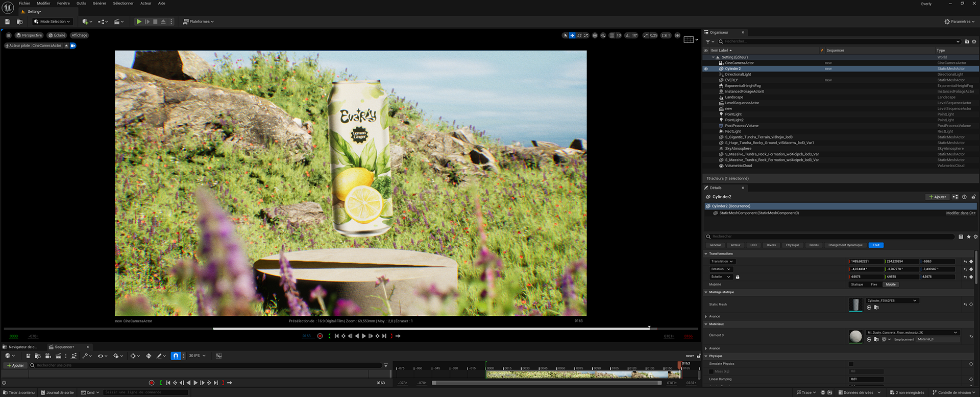
Task: Toggle the world/local coordinate globe icon
Action: pyautogui.click(x=595, y=35)
